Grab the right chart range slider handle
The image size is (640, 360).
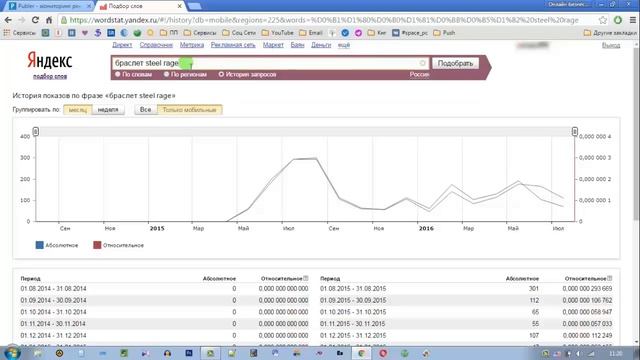pos(575,131)
